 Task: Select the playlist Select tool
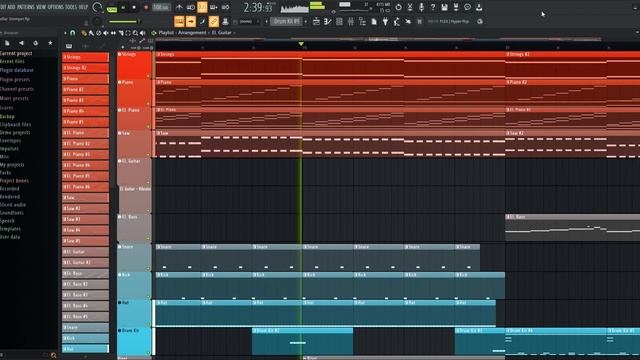click(x=128, y=33)
